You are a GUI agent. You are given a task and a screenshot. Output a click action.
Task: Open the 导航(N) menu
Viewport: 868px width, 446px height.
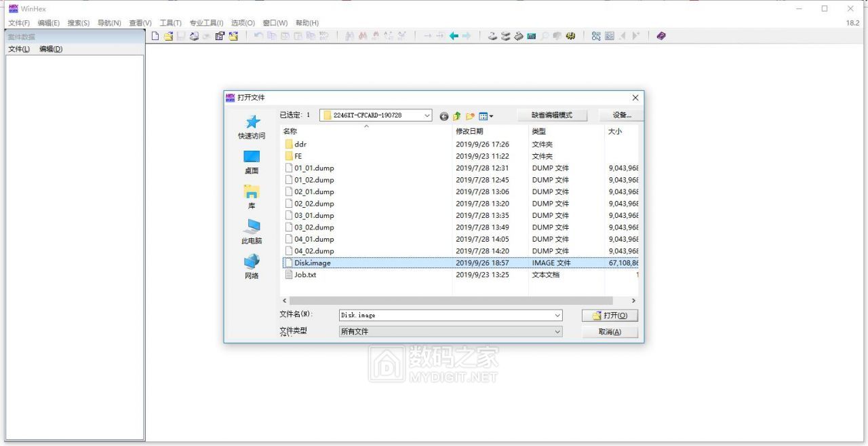[108, 23]
